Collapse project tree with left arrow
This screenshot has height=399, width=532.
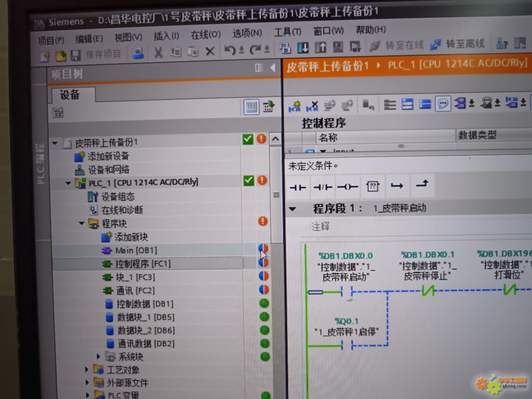(273, 67)
